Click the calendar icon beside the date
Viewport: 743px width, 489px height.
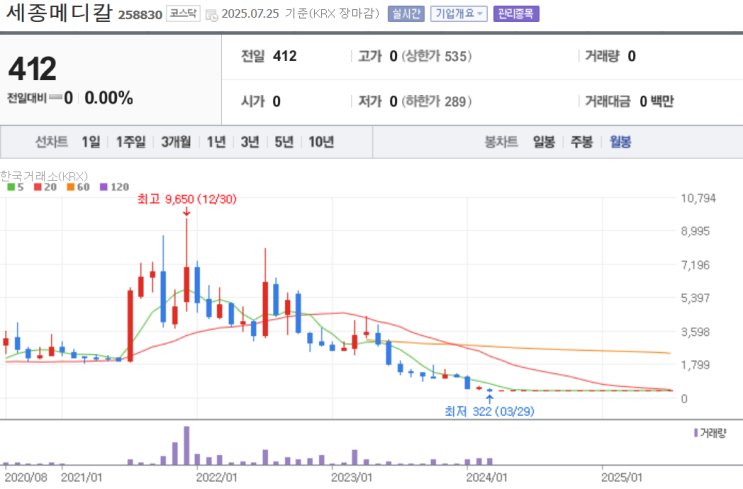(x=212, y=15)
